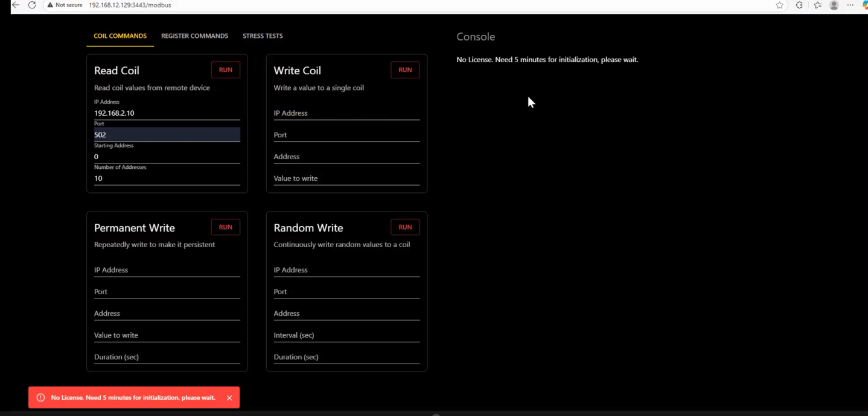Select the COIL COMMANDS tab

point(120,36)
